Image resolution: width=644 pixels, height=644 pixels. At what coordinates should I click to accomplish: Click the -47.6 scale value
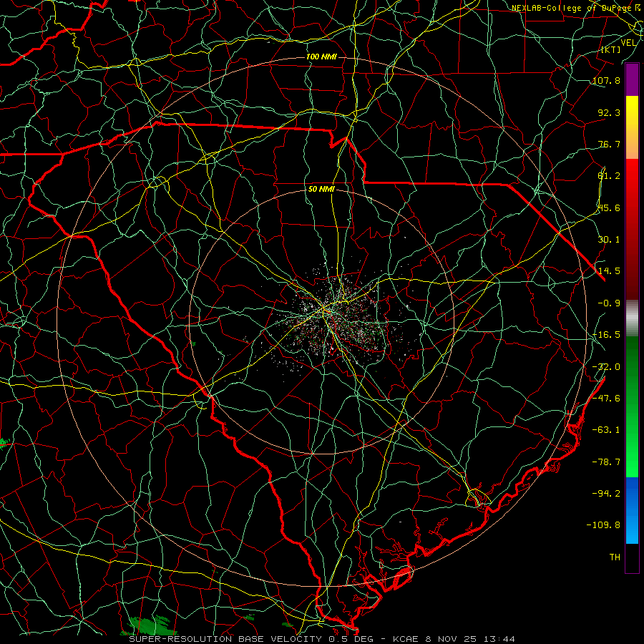(x=606, y=399)
